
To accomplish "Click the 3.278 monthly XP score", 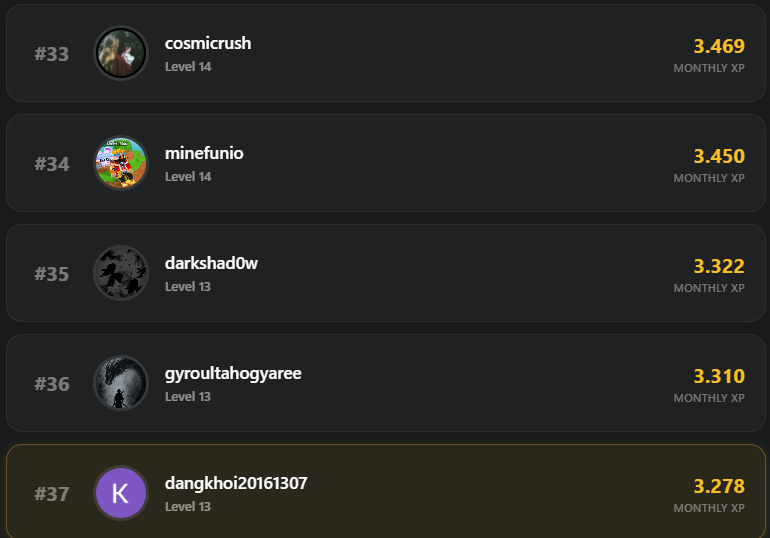I will (719, 486).
